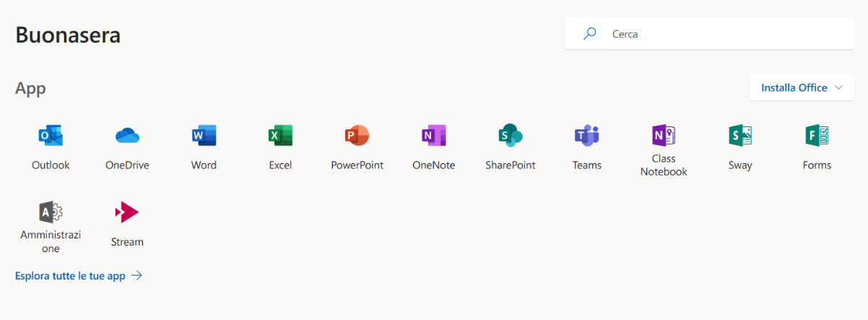Click the "Class Notebook" label text
This screenshot has width=868, height=320.
click(x=664, y=165)
